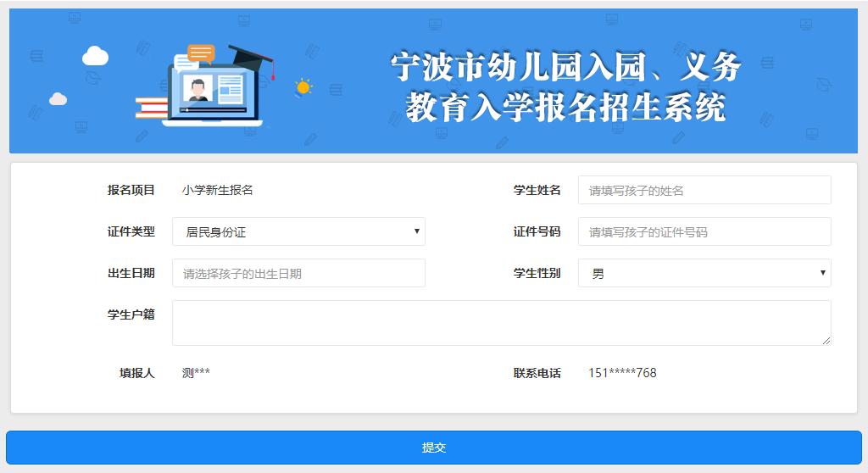Screen dimensions: 868x473
Task: Click the student name input field
Action: 704,190
